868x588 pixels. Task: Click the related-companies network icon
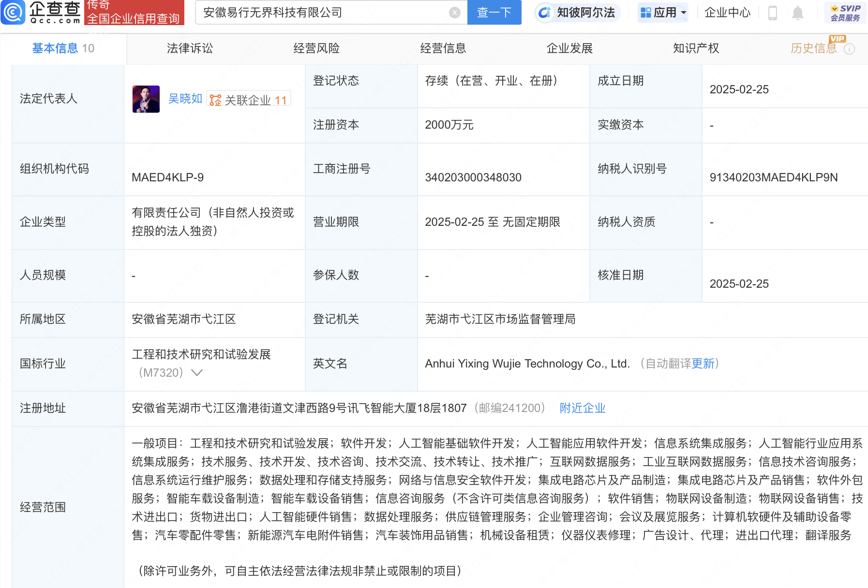pyautogui.click(x=215, y=100)
